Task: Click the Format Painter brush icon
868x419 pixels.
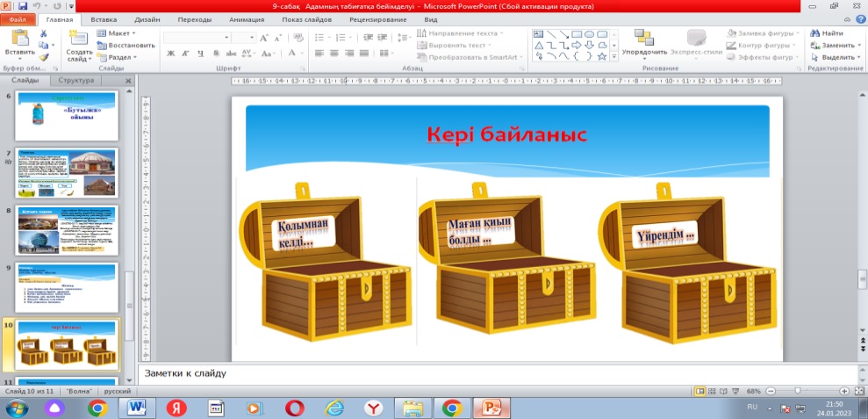Action: (43, 57)
